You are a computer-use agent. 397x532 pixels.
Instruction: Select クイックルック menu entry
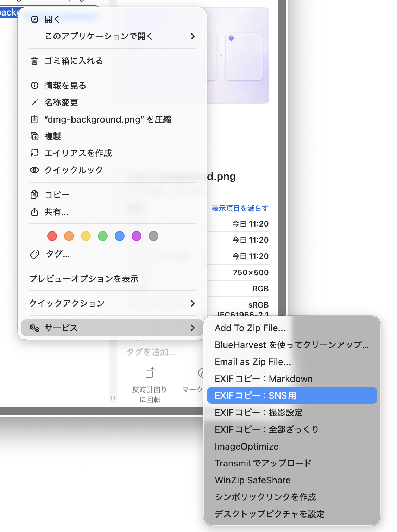(x=112, y=170)
